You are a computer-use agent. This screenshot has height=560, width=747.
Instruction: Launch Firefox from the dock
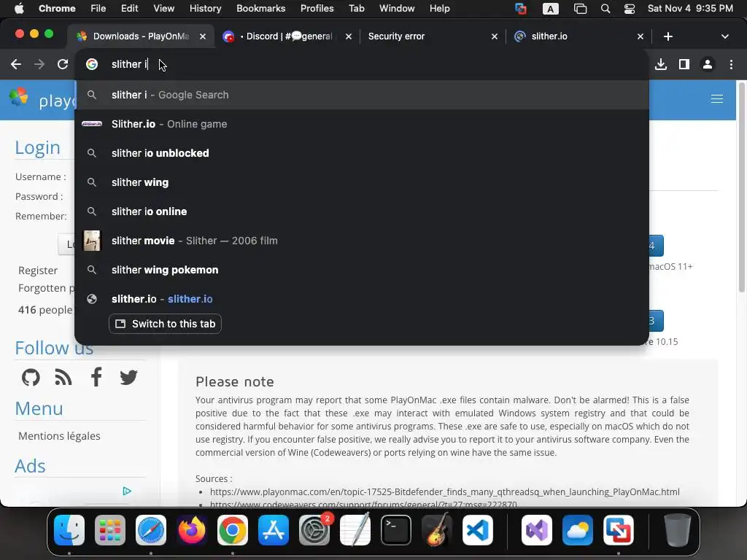tap(192, 530)
